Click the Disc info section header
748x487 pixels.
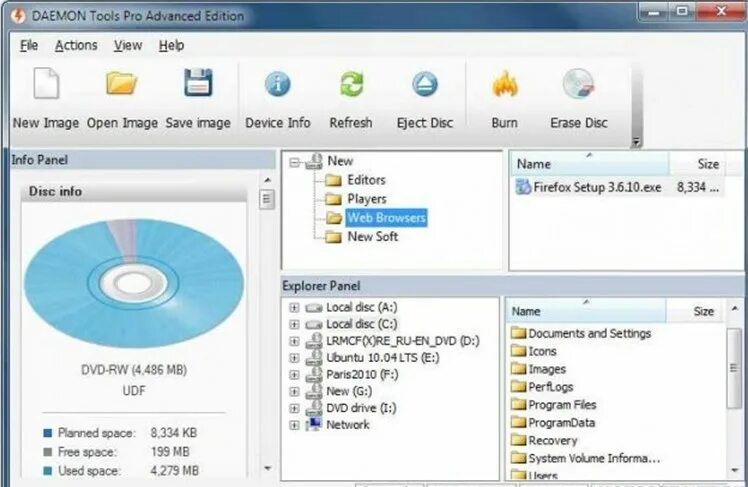[134, 191]
